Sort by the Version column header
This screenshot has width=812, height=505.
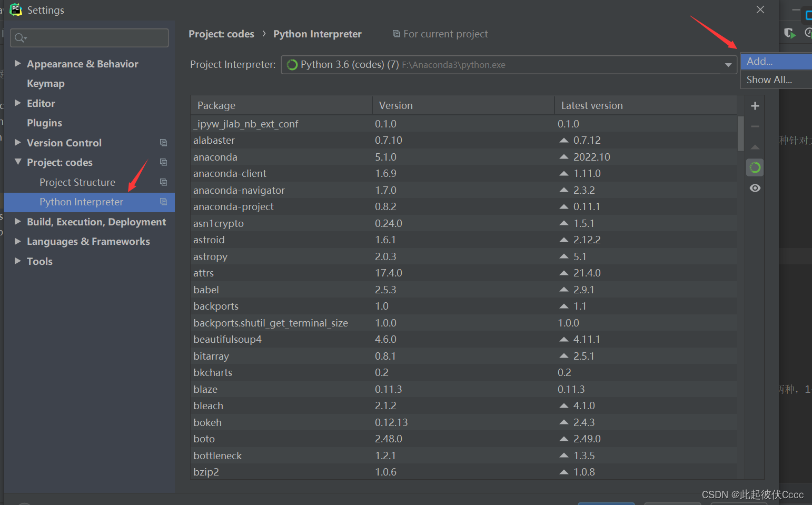click(463, 105)
